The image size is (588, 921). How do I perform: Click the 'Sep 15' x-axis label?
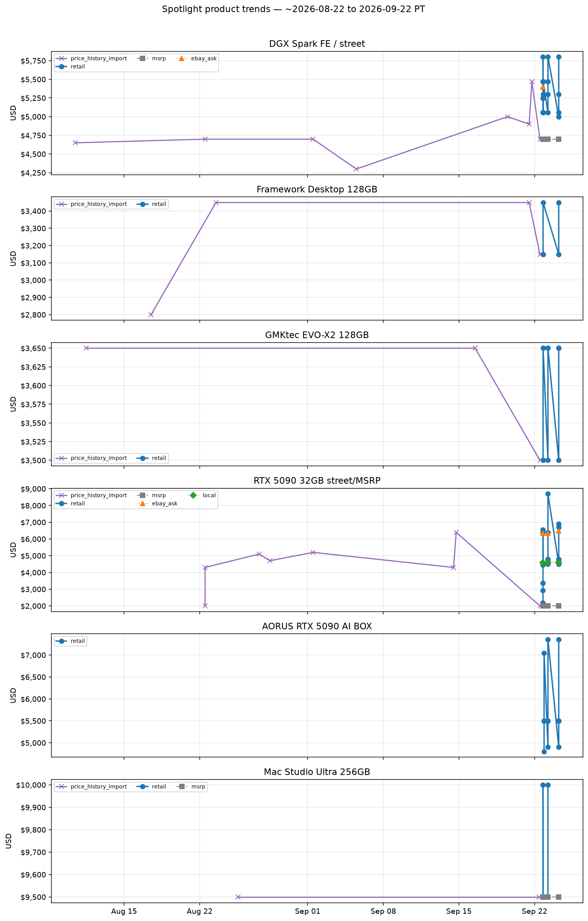tap(459, 911)
